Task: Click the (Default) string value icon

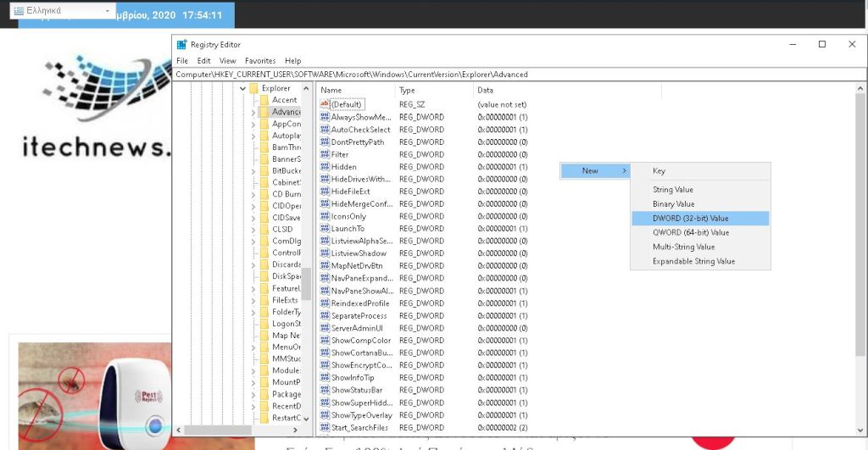Action: pos(325,104)
